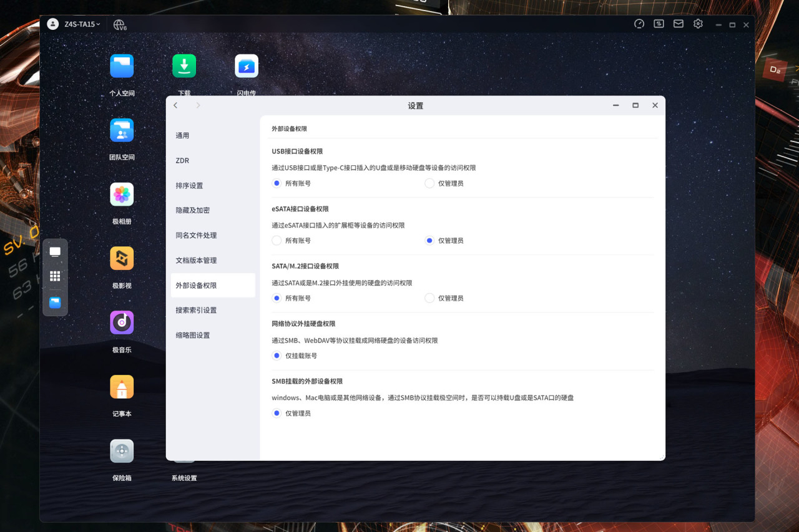Go back in the 设置 window
Viewport: 799px width, 532px height.
175,105
